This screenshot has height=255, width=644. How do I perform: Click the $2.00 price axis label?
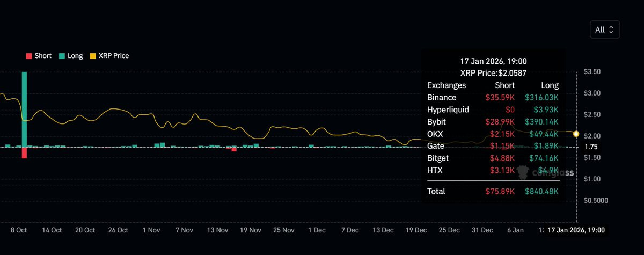(x=592, y=136)
